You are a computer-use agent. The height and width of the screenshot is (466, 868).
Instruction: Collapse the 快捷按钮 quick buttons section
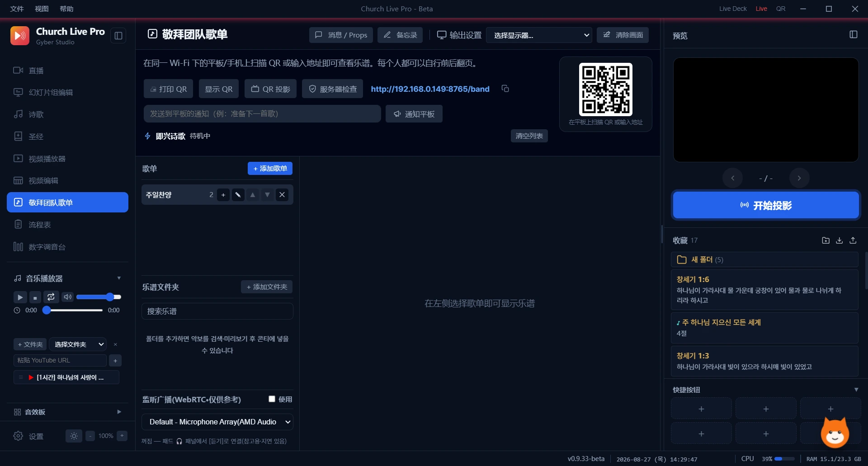pyautogui.click(x=856, y=390)
